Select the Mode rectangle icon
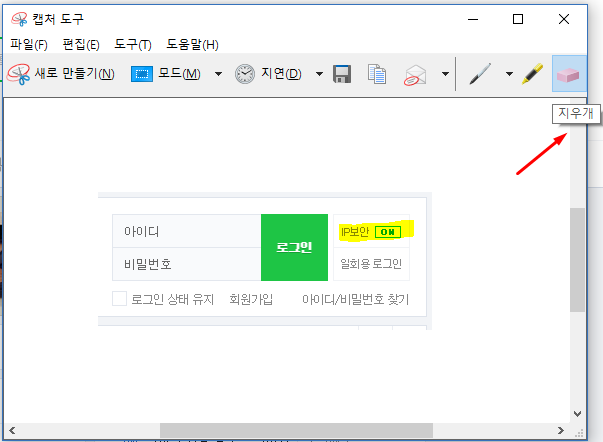The height and width of the screenshot is (442, 603). pos(142,74)
